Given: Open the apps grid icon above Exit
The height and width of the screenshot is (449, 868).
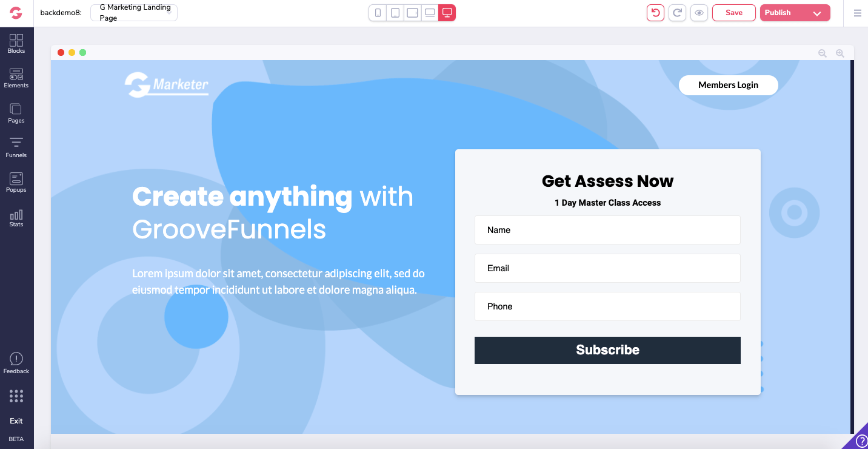Looking at the screenshot, I should [x=16, y=396].
